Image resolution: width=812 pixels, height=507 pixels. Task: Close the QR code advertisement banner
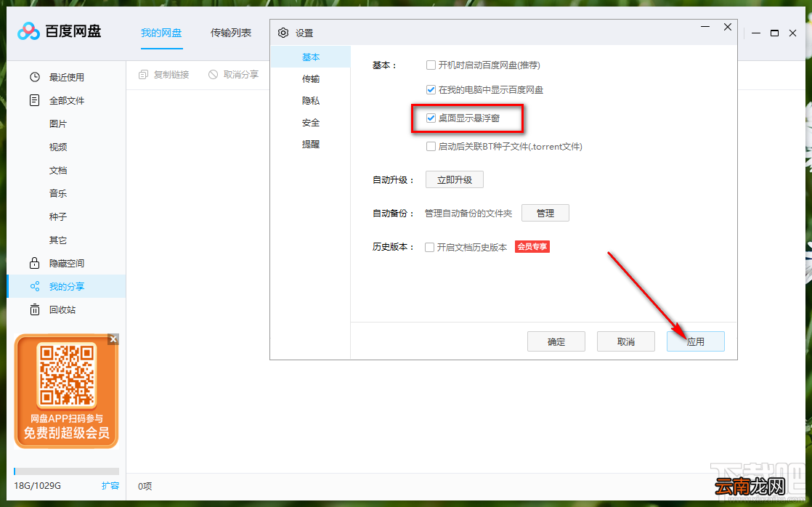(x=113, y=339)
